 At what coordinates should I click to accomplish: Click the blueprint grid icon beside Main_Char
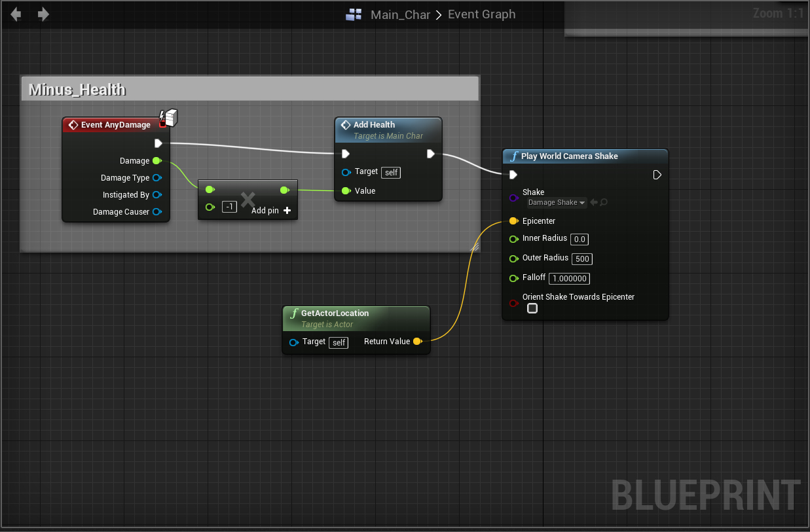coord(353,14)
